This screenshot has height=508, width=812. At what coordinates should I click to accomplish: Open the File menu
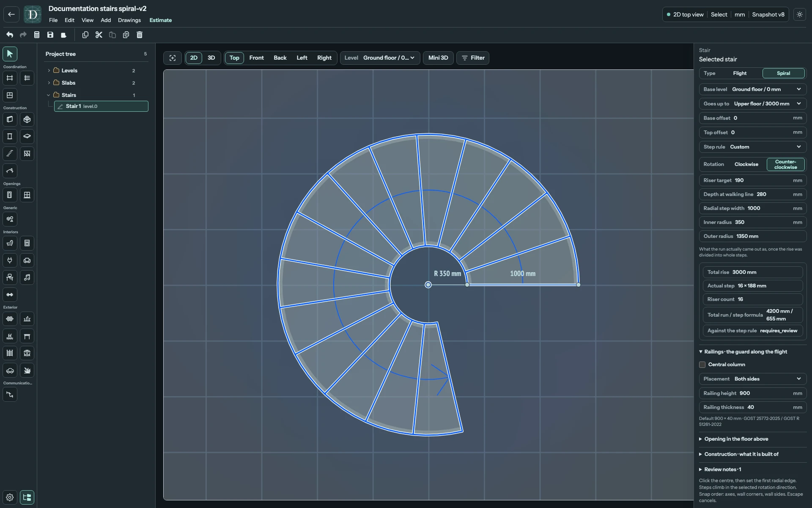tap(53, 20)
